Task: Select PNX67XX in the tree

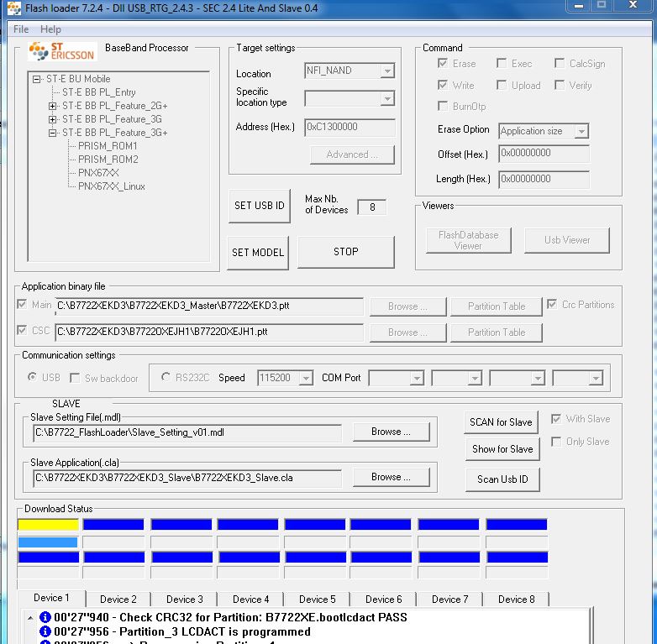Action: pos(98,172)
